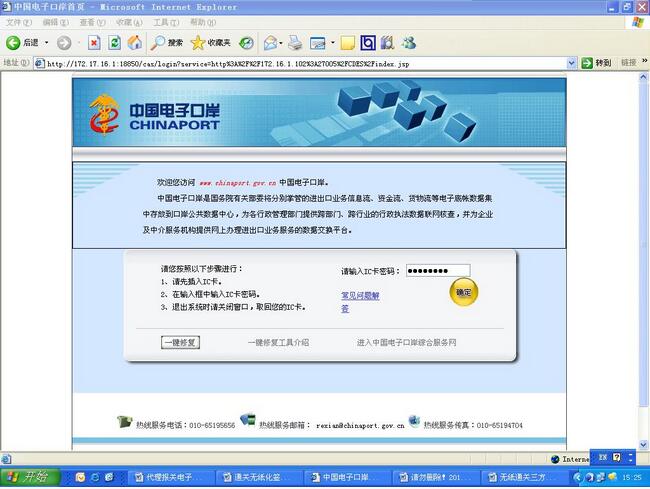Click the yellow note toolbar icon
Screen dimensions: 650x489
(347, 43)
